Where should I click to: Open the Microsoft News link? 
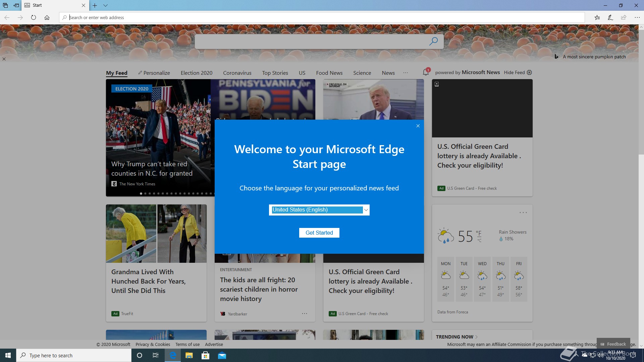pos(481,72)
